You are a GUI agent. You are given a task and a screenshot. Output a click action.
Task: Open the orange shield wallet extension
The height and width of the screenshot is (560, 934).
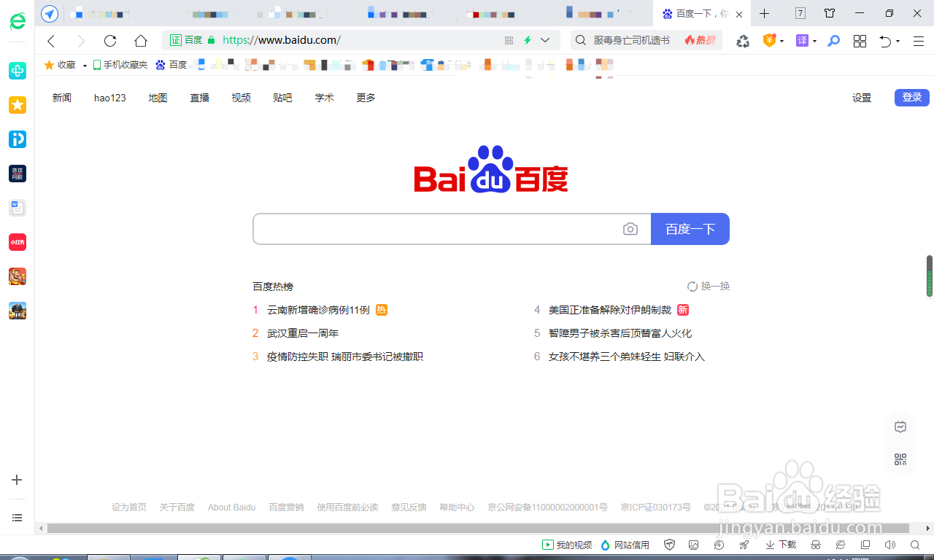[768, 41]
